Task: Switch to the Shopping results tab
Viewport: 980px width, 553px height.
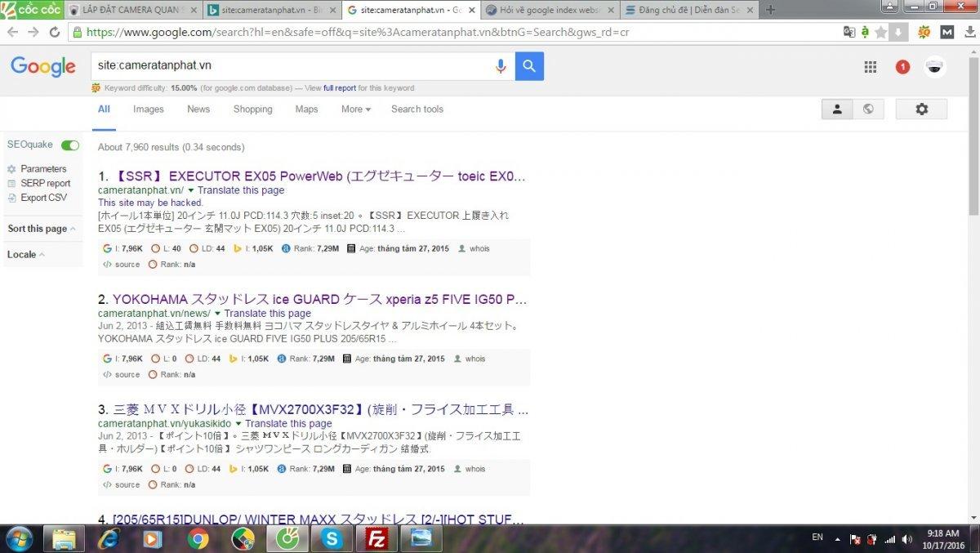Action: pos(253,109)
